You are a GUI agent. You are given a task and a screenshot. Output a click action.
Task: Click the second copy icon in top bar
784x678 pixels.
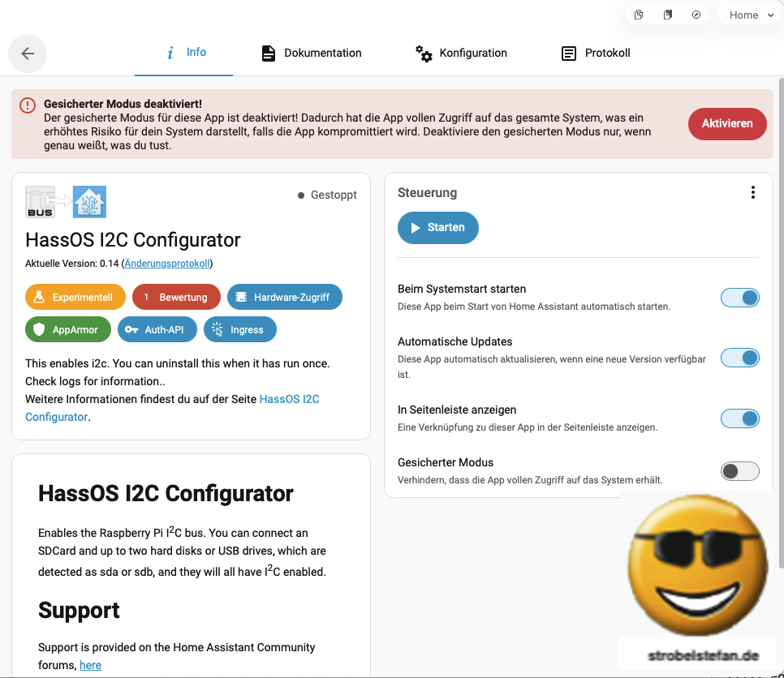(667, 15)
